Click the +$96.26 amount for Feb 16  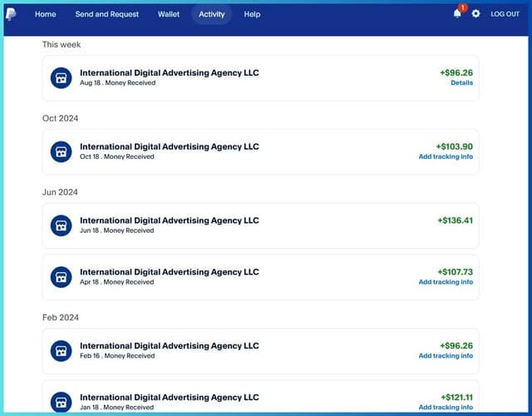(x=456, y=346)
